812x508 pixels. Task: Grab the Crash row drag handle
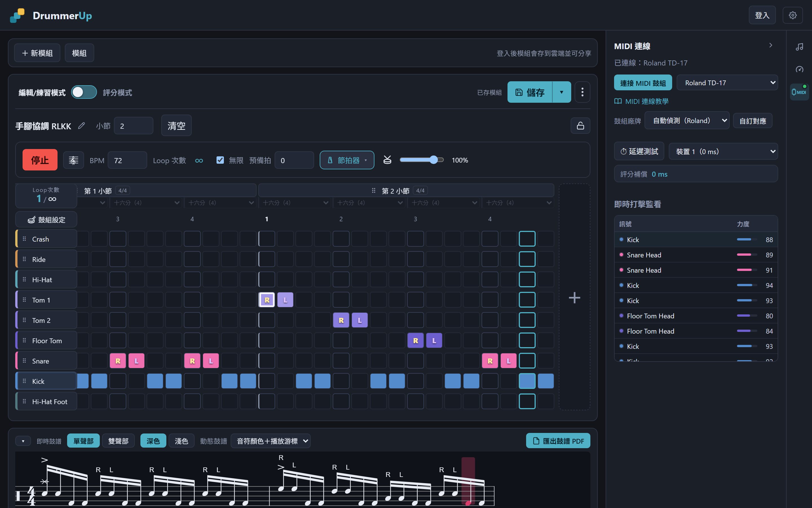pyautogui.click(x=24, y=239)
